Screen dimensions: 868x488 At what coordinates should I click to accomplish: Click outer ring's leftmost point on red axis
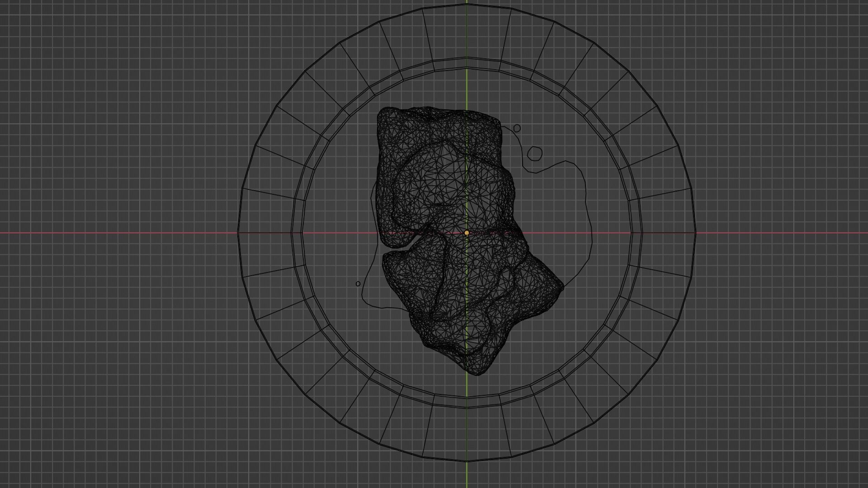[238, 233]
